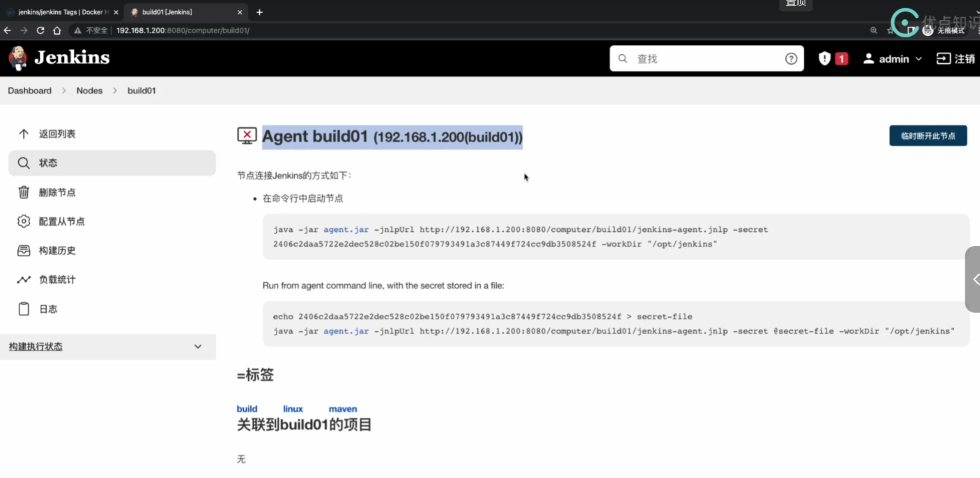Click the search magnifier icon in Jenkins search box
980x478 pixels.
click(x=623, y=59)
